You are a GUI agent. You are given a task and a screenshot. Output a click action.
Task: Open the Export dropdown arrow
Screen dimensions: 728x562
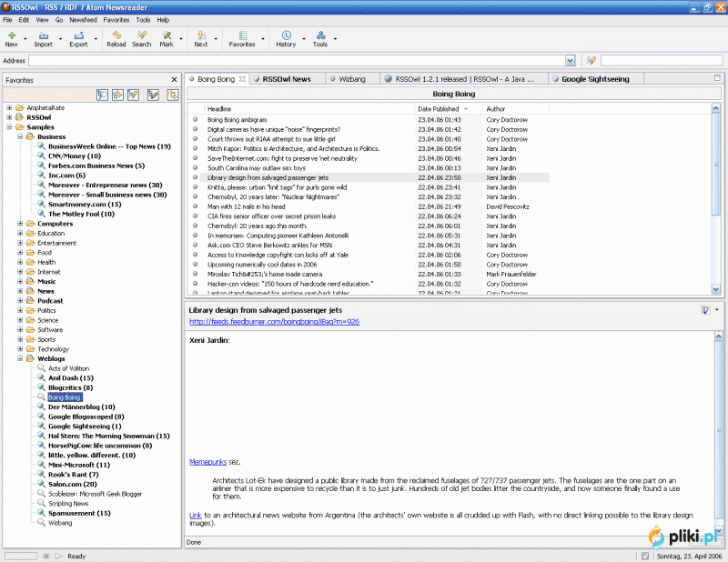(x=96, y=39)
